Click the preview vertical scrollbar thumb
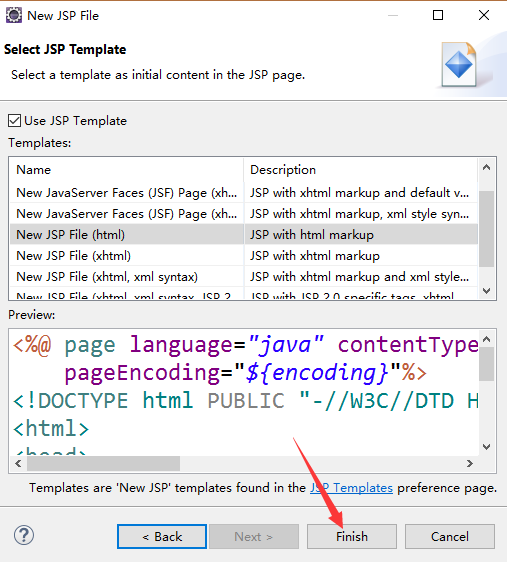 (486, 364)
